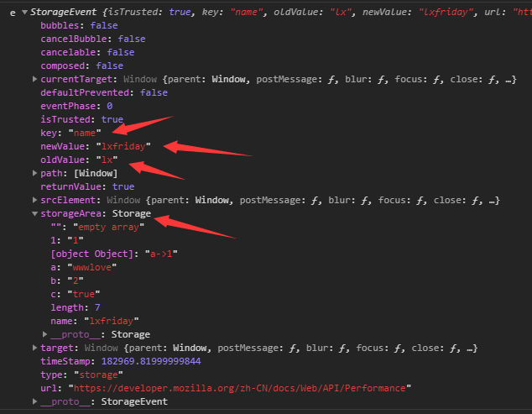532x414 pixels.
Task: Select the c: "true" storage entry
Action: click(76, 294)
